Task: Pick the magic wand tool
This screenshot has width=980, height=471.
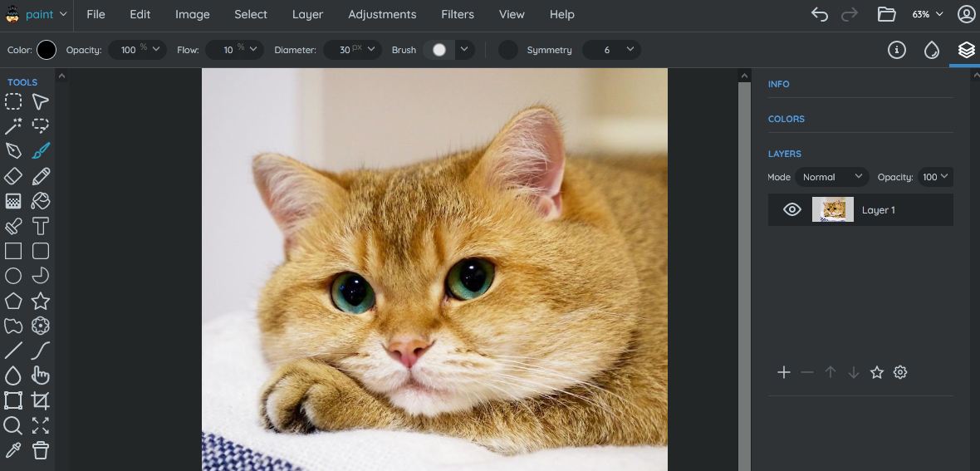Action: click(x=13, y=126)
